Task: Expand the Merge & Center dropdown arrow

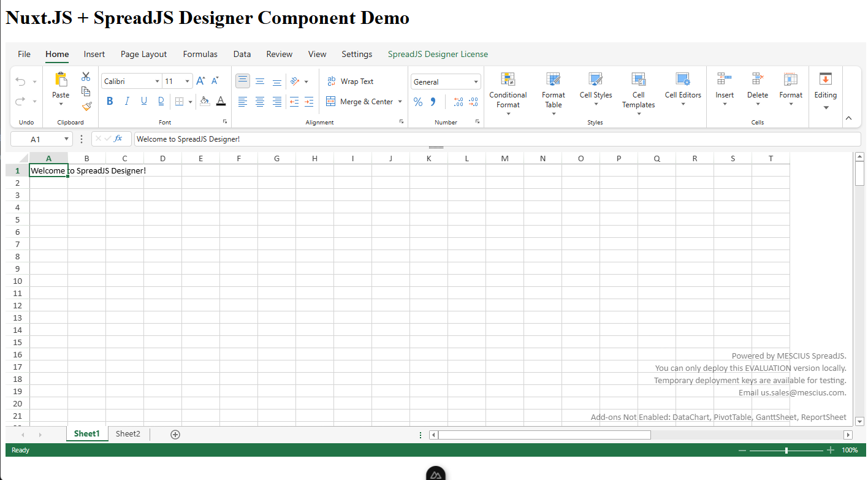Action: pos(400,102)
